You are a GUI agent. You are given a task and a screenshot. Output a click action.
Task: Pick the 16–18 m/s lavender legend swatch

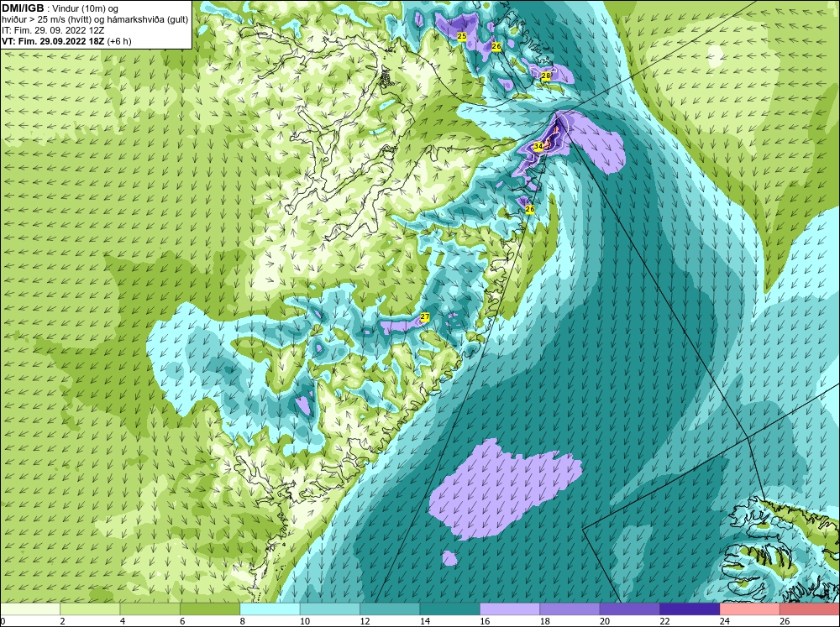coord(510,609)
